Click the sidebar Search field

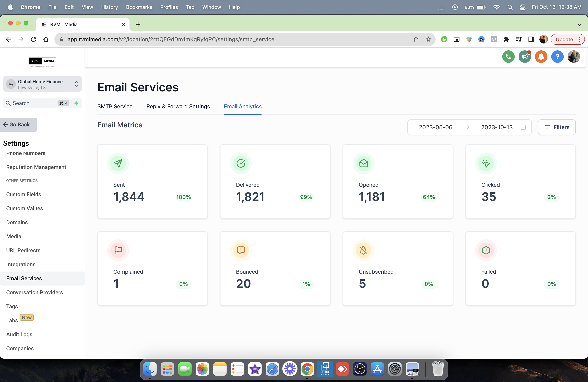[37, 103]
